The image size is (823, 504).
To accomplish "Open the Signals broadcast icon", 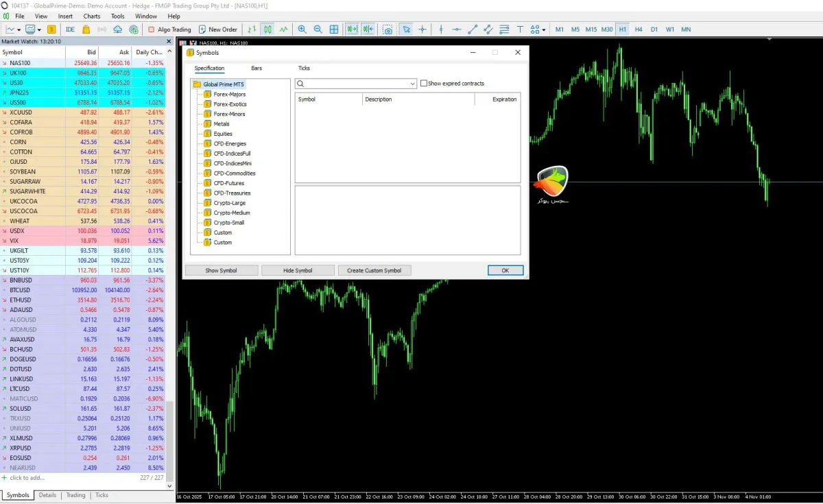I will [x=102, y=29].
